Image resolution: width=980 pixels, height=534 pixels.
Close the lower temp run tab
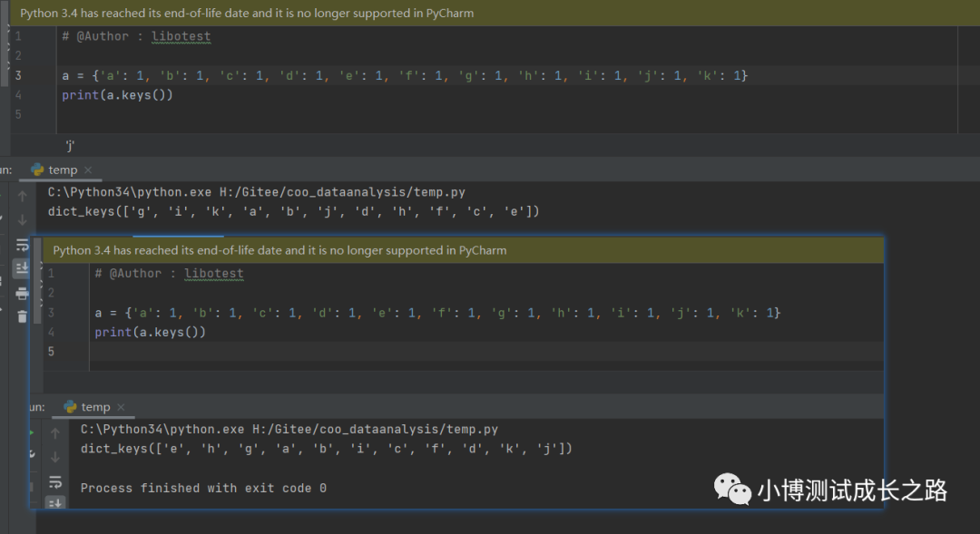point(121,407)
